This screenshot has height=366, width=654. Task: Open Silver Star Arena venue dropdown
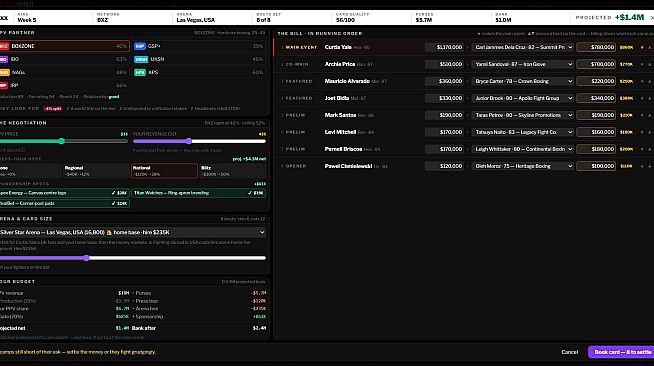pos(133,233)
